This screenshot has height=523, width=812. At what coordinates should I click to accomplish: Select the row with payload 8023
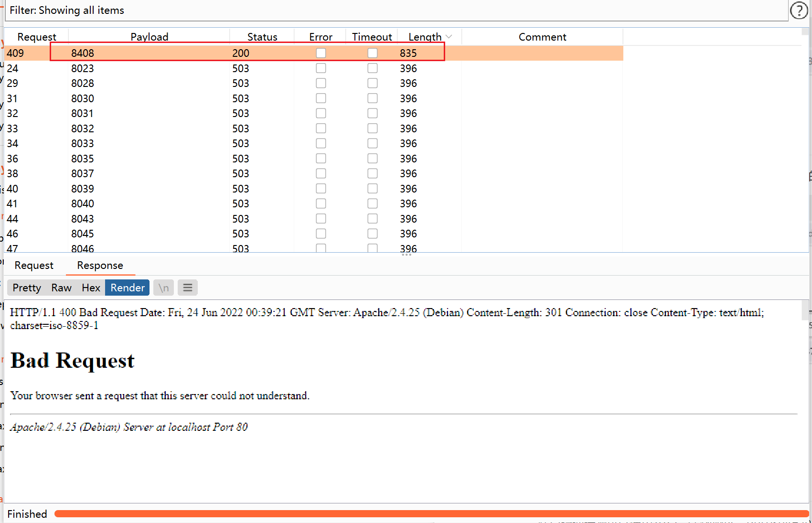point(314,68)
